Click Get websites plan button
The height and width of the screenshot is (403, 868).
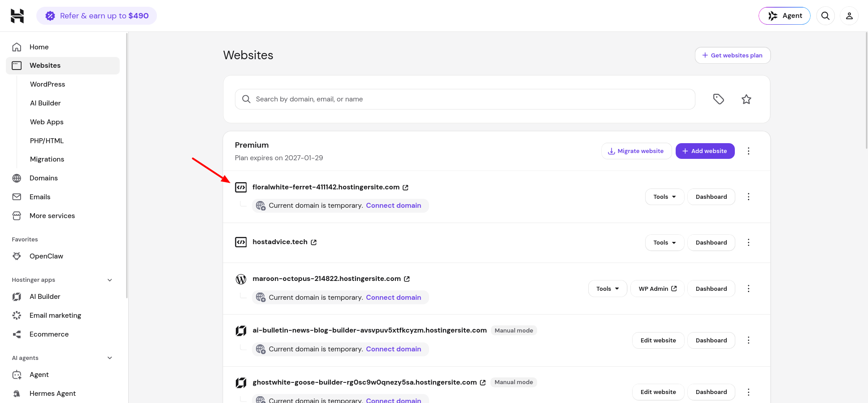tap(733, 55)
